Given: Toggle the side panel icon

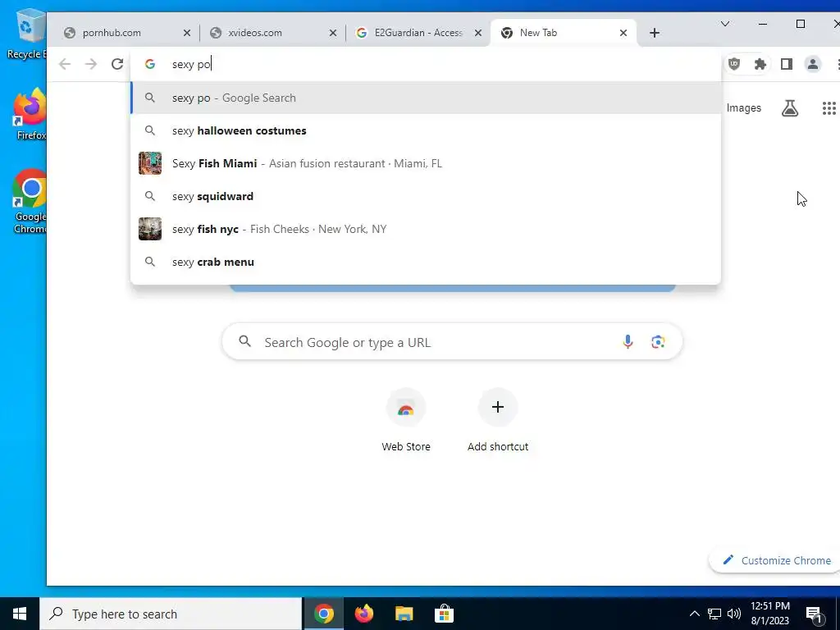Looking at the screenshot, I should pyautogui.click(x=787, y=64).
